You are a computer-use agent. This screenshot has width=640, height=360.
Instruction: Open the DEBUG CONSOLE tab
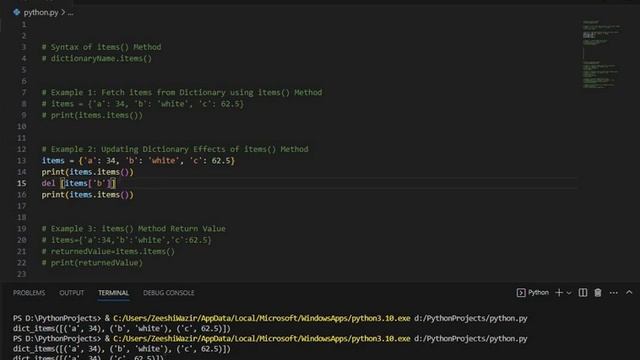tap(169, 293)
